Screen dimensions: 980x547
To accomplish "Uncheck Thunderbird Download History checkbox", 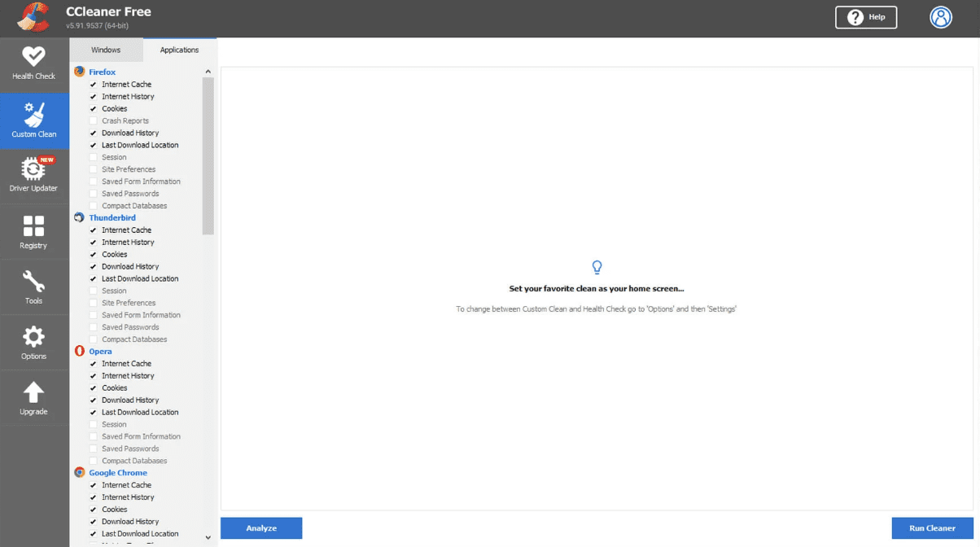I will pyautogui.click(x=94, y=266).
